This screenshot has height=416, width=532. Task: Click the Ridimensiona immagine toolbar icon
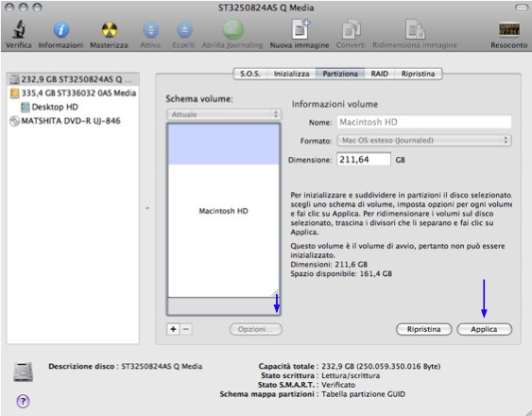[415, 29]
